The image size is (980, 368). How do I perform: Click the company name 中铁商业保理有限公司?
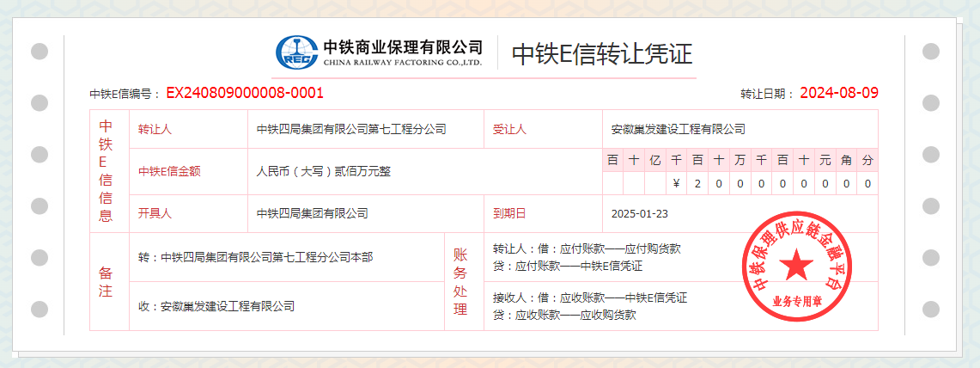pos(402,46)
